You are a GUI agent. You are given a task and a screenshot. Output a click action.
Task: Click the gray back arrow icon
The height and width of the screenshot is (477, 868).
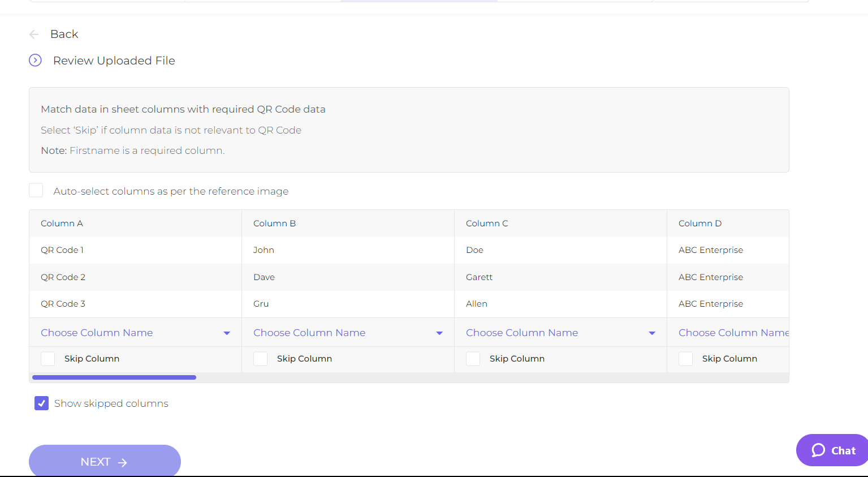[33, 34]
